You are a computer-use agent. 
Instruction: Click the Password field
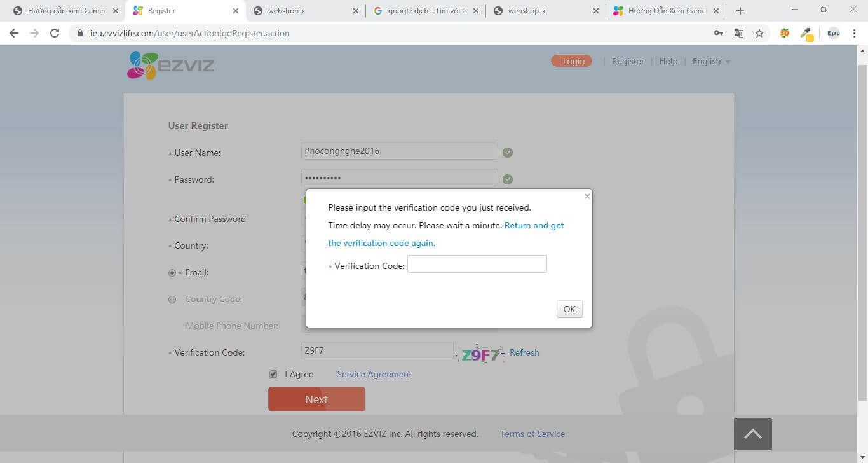[x=399, y=177]
